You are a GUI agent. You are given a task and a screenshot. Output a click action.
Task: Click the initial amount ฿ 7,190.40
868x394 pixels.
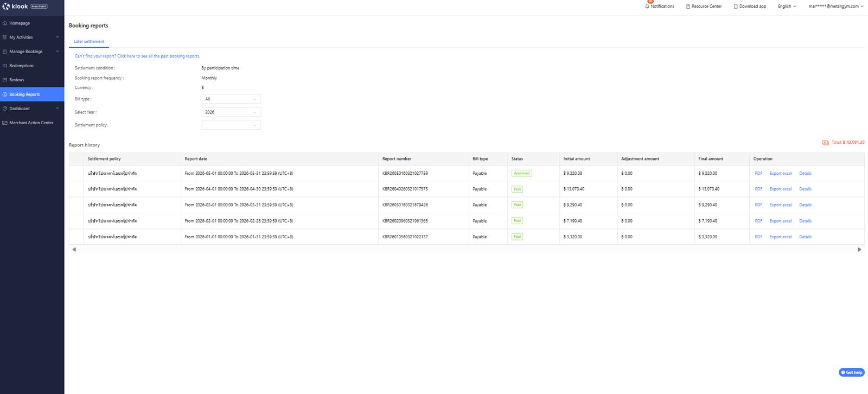pyautogui.click(x=572, y=221)
